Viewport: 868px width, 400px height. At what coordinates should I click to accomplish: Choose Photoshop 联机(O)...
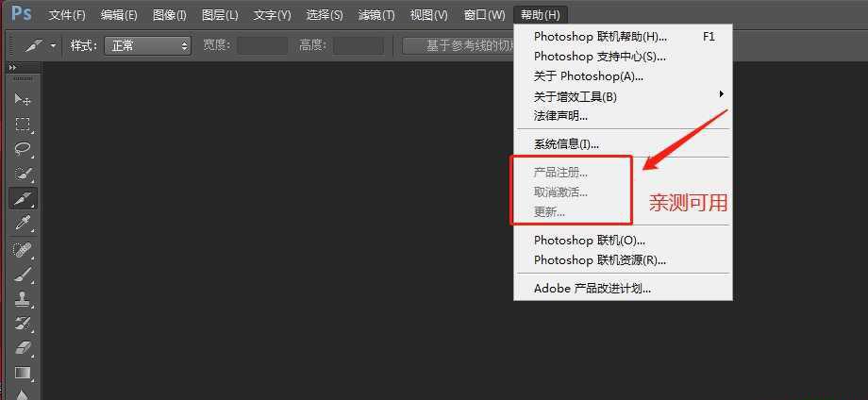(x=624, y=241)
